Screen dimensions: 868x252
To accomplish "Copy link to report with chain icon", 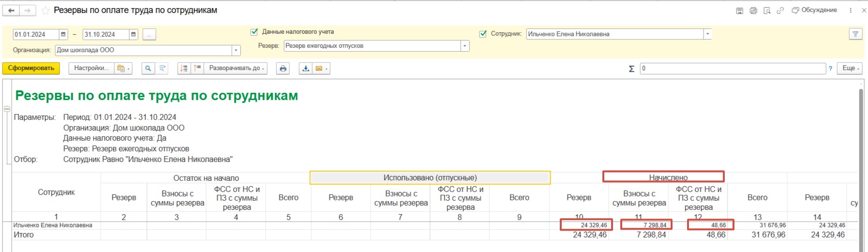I will (780, 10).
